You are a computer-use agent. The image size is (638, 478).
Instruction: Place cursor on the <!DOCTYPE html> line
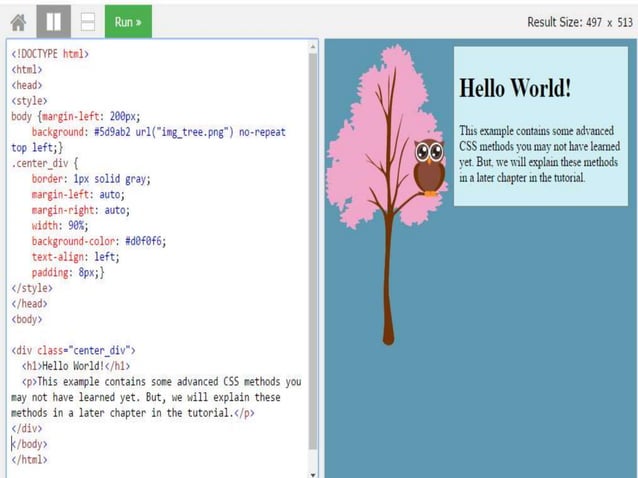(x=50, y=55)
